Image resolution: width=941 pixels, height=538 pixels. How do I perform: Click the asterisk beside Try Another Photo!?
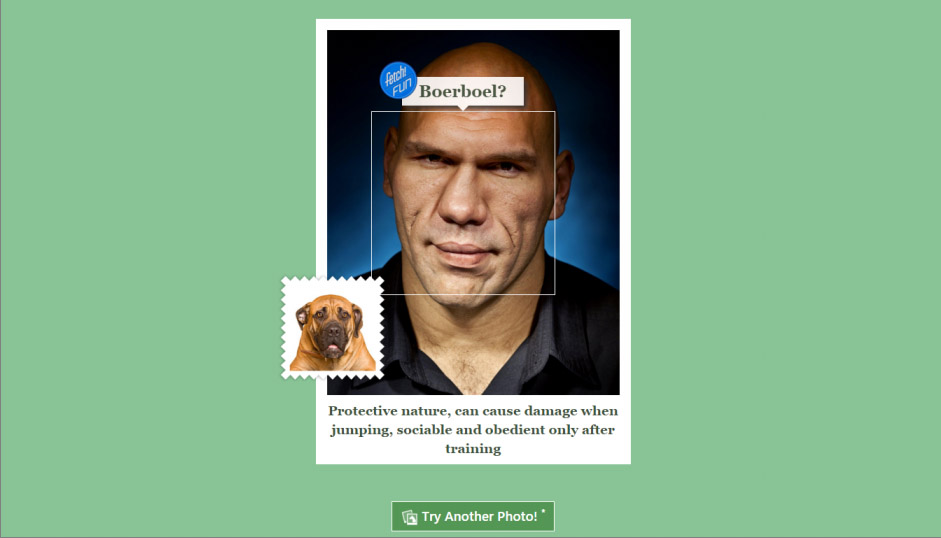click(543, 512)
